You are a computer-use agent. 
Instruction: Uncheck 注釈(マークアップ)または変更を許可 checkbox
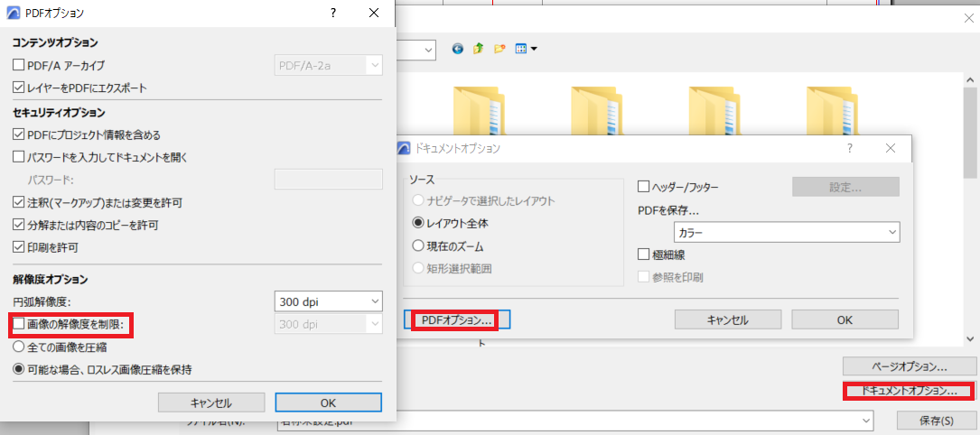click(19, 202)
